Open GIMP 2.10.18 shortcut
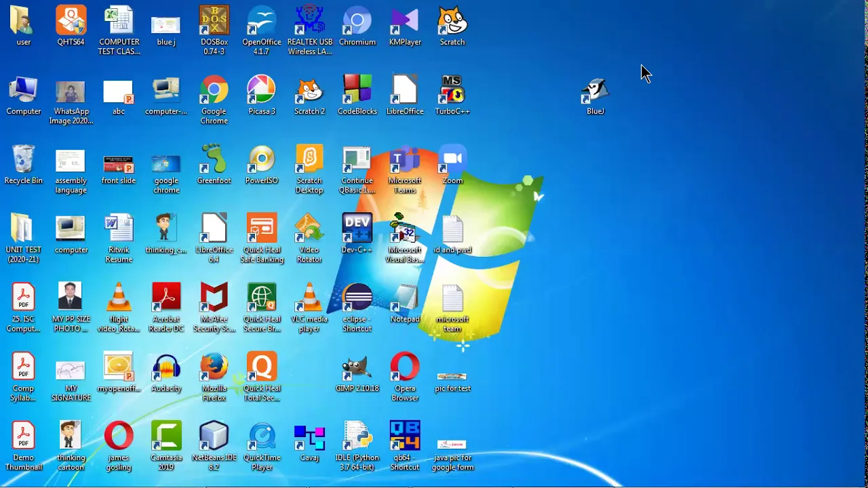 coord(357,373)
